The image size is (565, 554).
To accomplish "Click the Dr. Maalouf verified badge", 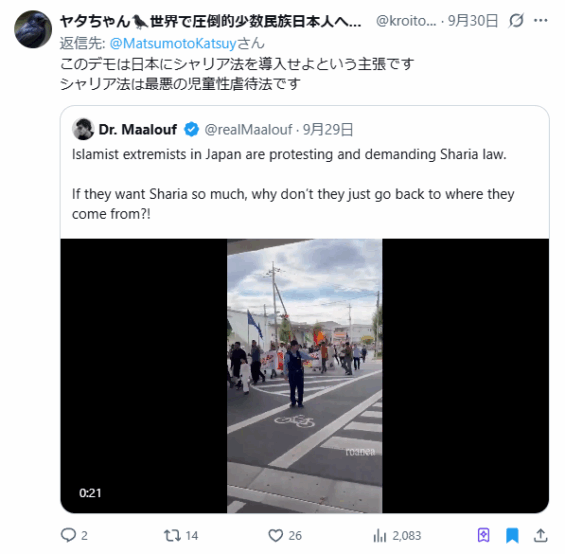I will pyautogui.click(x=191, y=129).
